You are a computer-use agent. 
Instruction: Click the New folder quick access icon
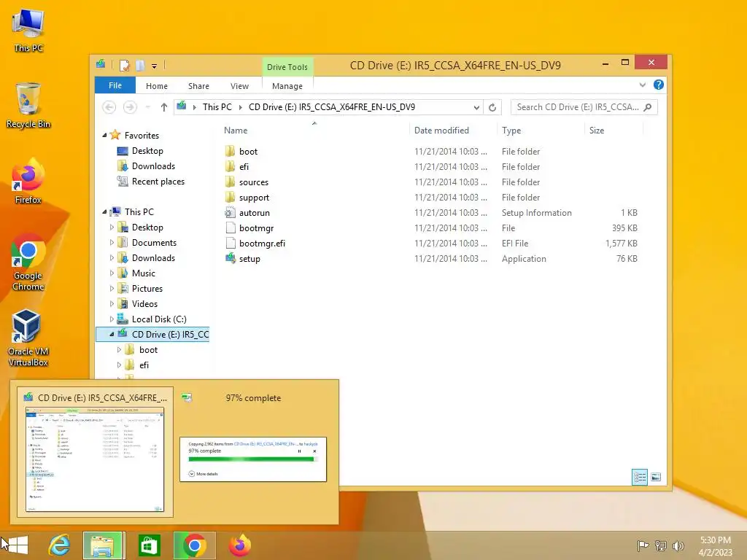point(140,65)
